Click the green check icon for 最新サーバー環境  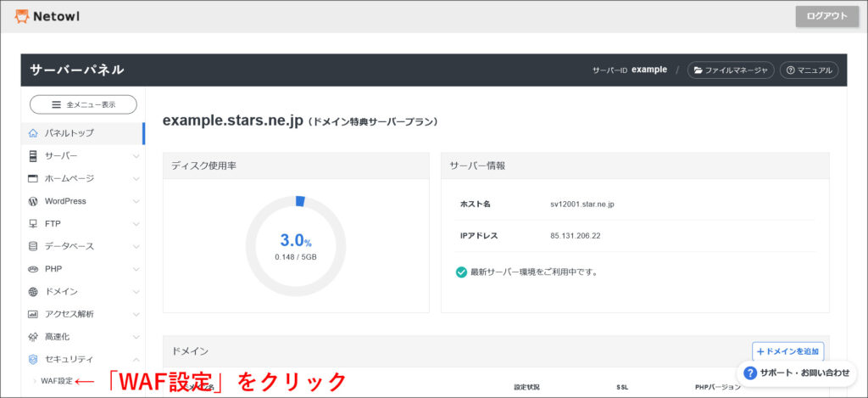(461, 272)
